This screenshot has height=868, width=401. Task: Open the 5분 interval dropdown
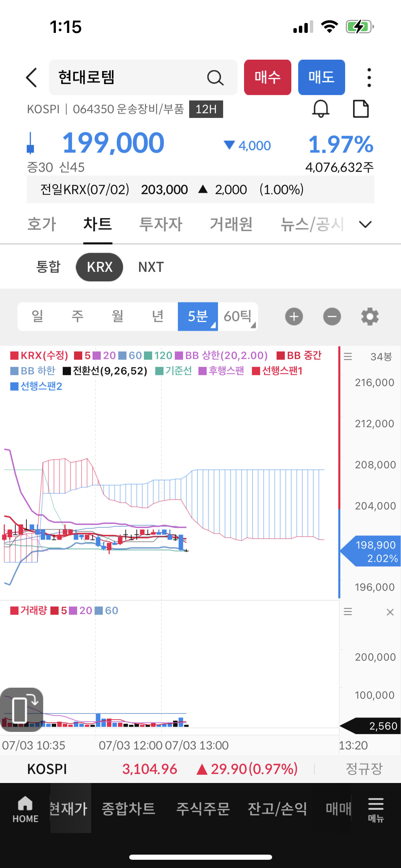point(198,316)
